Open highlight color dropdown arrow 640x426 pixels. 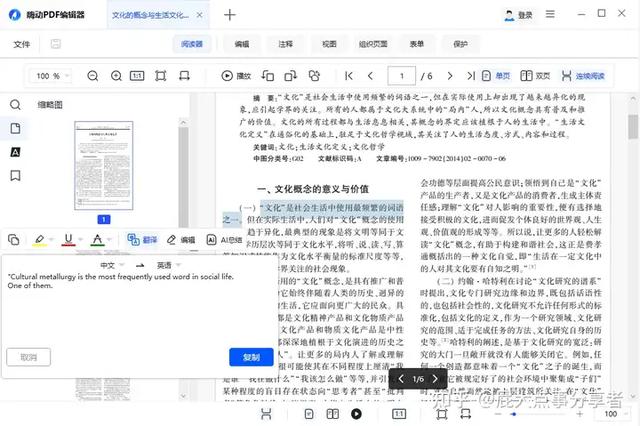(x=52, y=240)
